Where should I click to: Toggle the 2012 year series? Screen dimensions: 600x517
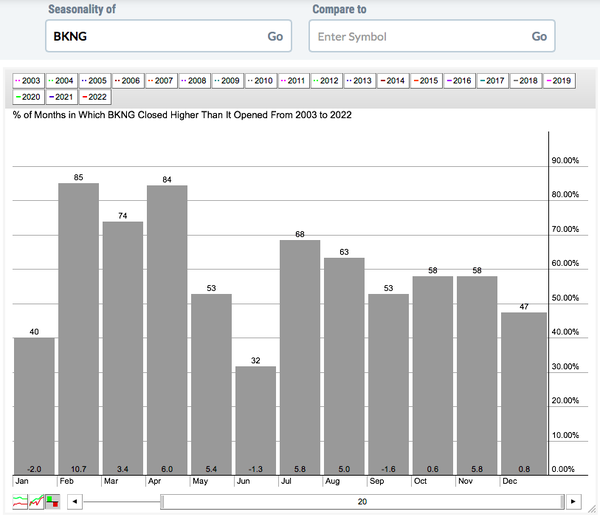tap(326, 81)
